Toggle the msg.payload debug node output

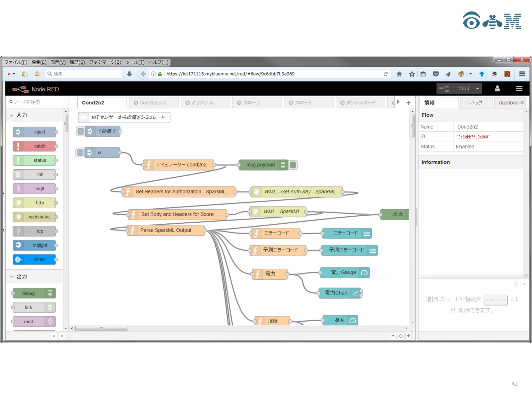(293, 165)
